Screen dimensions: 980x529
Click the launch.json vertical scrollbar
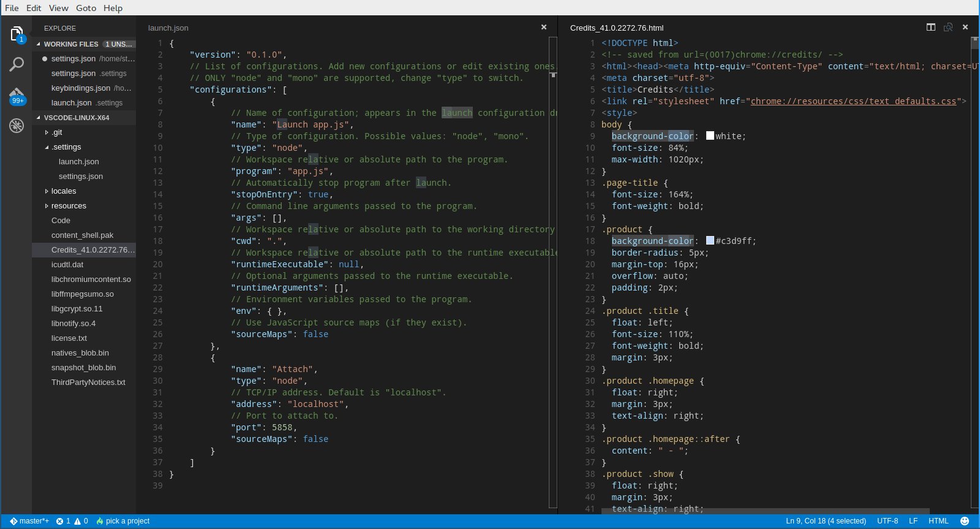(553, 273)
